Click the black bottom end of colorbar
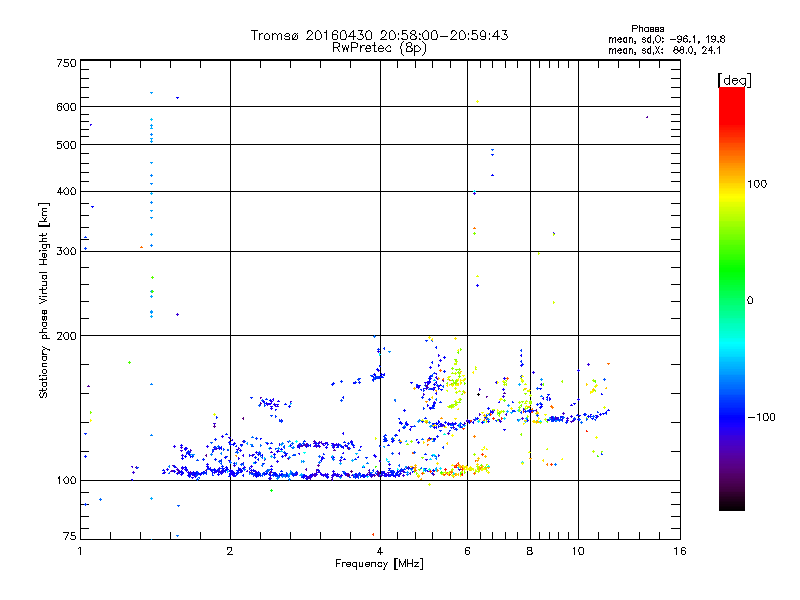Screen dimensions: 800x600 tap(732, 504)
